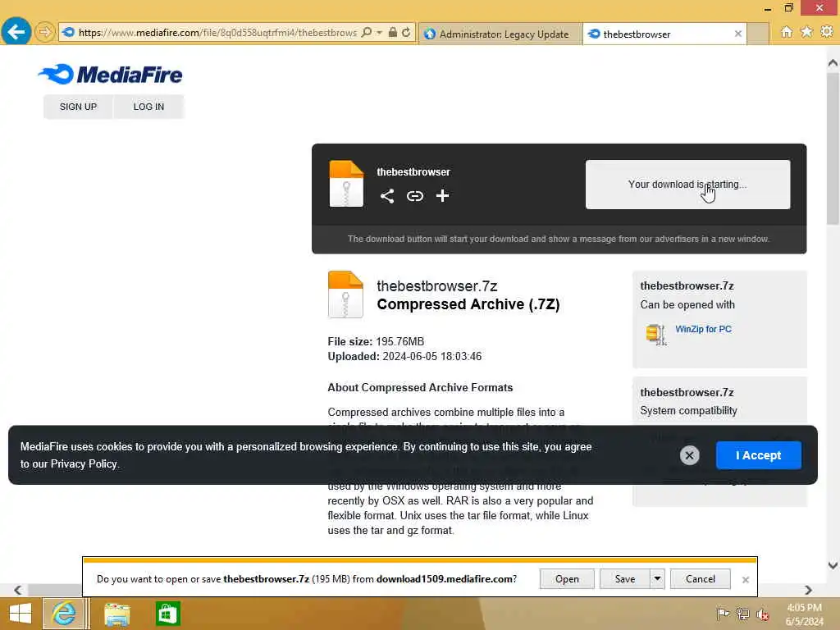Click the browser Forward arrow button
This screenshot has width=840, height=630.
(45, 32)
